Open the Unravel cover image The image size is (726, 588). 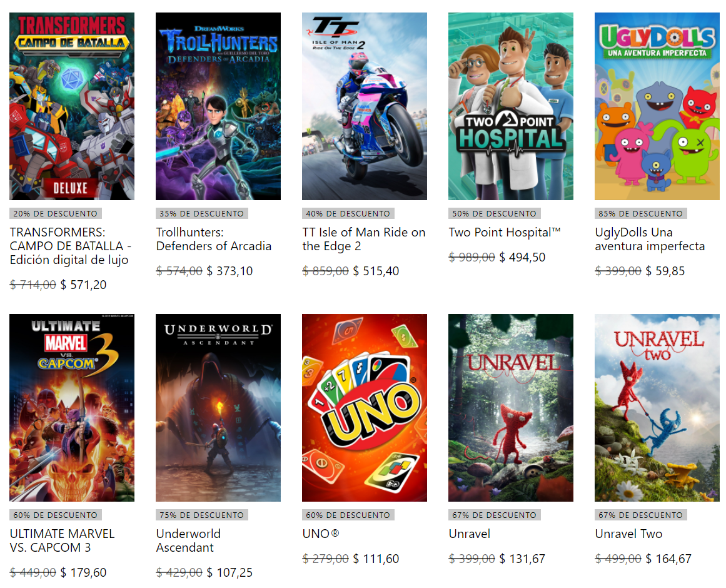point(511,408)
